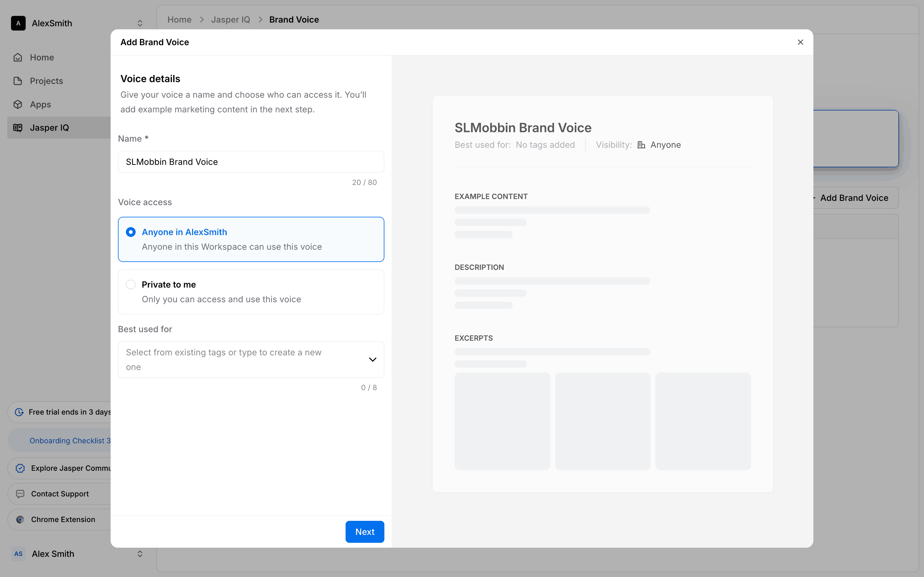Image resolution: width=924 pixels, height=577 pixels.
Task: Click the Projects file icon
Action: [18, 81]
